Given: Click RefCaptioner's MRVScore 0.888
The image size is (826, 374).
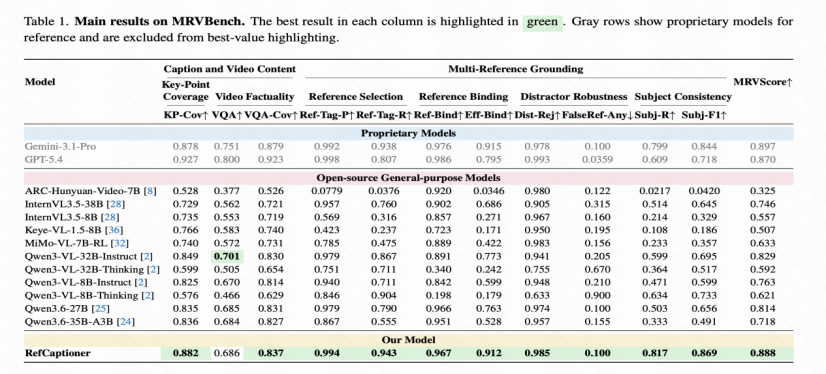Looking at the screenshot, I should [x=763, y=353].
